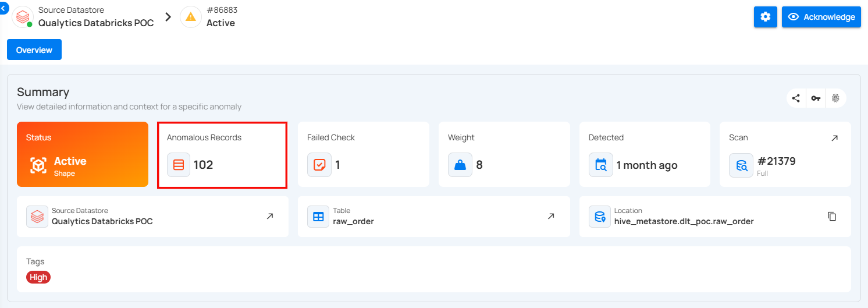
Task: Open raw_order table via its arrow link
Action: coord(551,216)
